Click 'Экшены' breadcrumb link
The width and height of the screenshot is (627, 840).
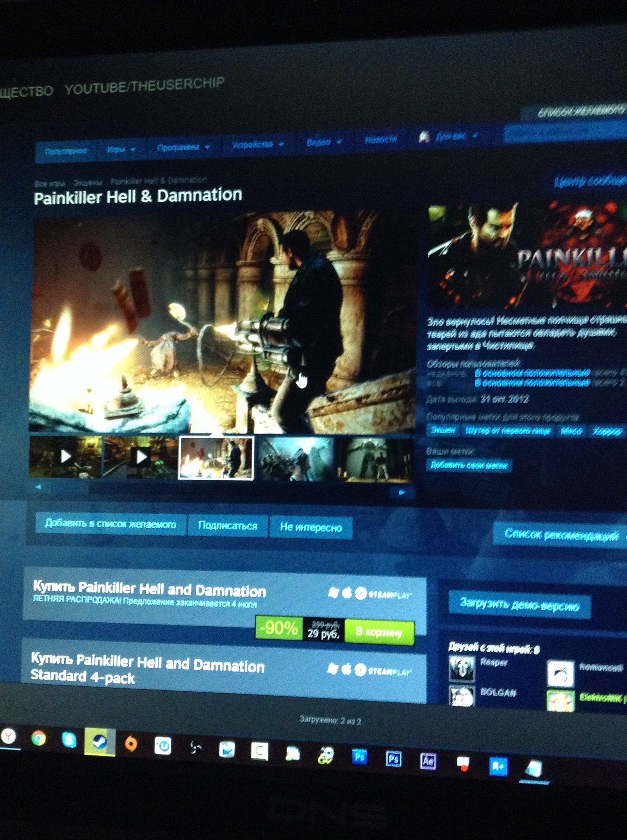(88, 183)
